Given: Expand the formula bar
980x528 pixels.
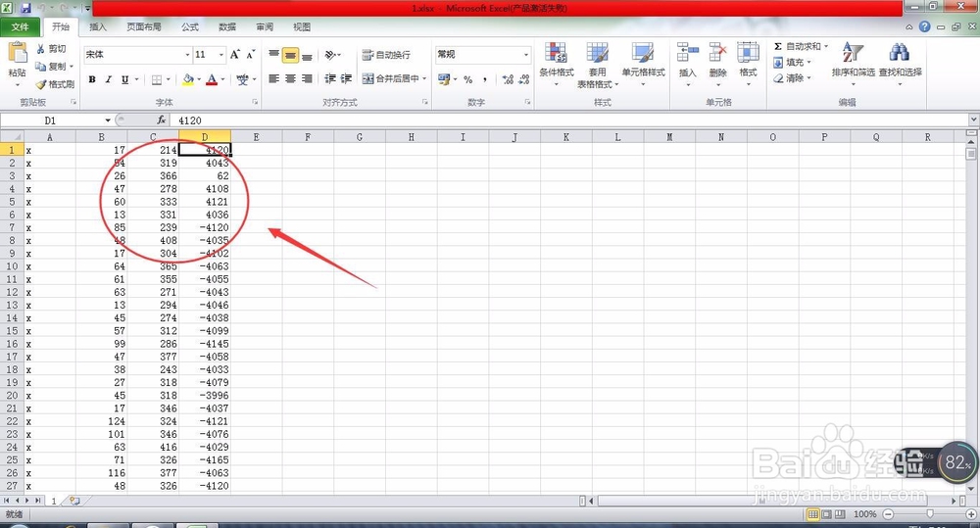Looking at the screenshot, I should coord(974,120).
